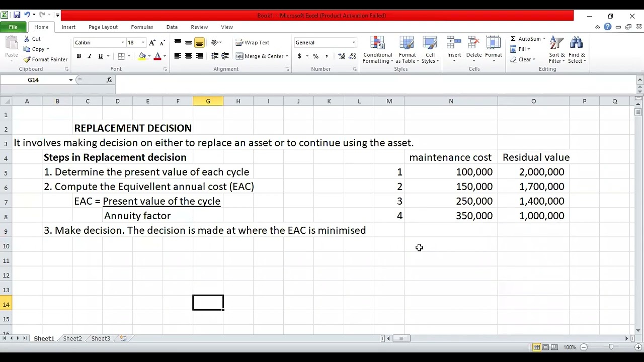Click the Conditional Formatting icon
This screenshot has height=362, width=644.
coord(377,43)
